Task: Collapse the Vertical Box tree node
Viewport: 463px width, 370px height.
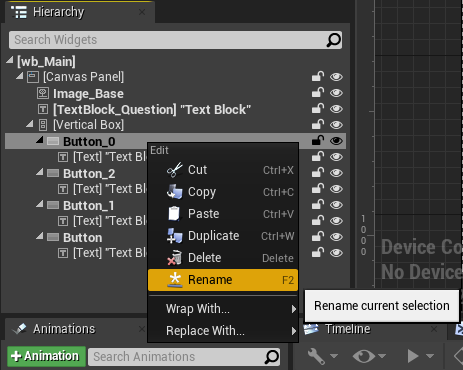Action: (x=30, y=124)
